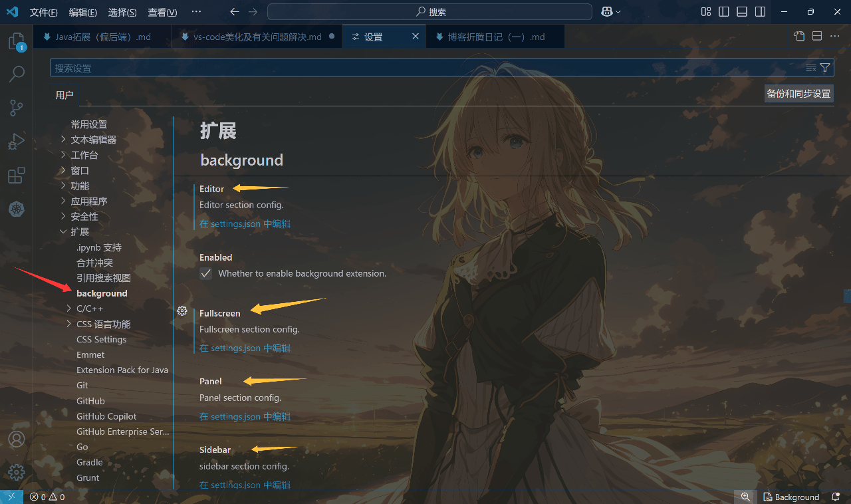Viewport: 851px width, 504px height.
Task: Navigate back with the left arrow
Action: (x=234, y=12)
